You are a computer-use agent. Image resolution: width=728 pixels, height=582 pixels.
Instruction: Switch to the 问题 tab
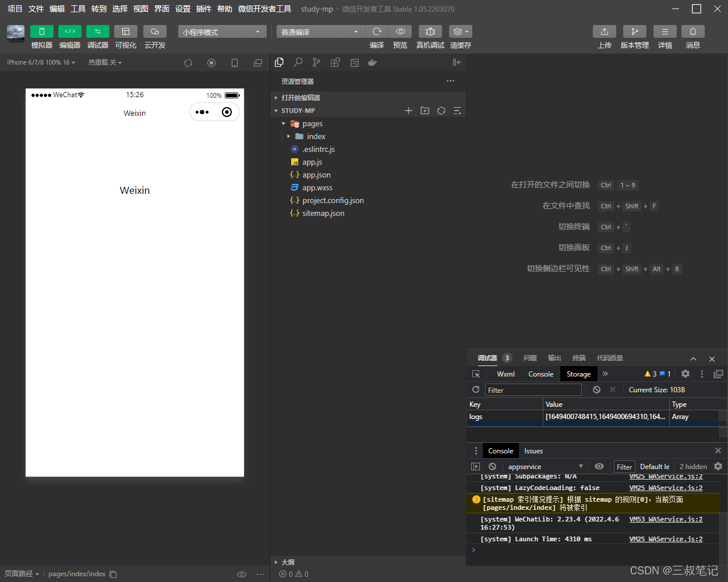point(530,358)
